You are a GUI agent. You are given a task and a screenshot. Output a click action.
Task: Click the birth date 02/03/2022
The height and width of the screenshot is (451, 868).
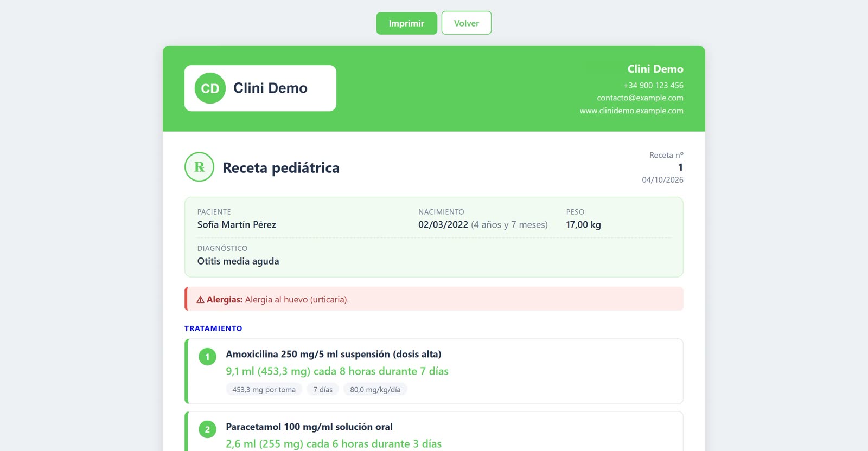click(443, 224)
